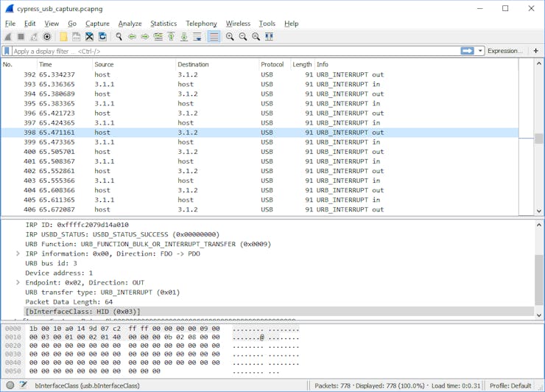Open the Statistics menu
Viewport: 545px width, 392px height.
[x=163, y=24]
